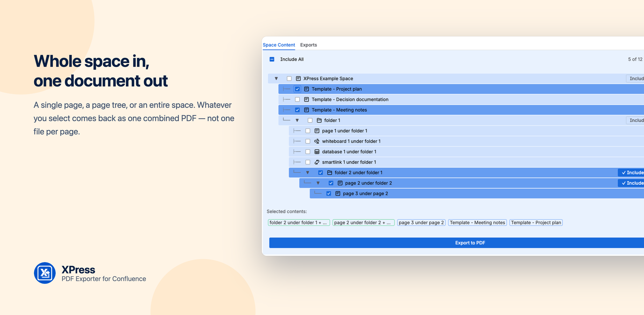This screenshot has height=315, width=644.
Task: Check the XPress Example Space checkbox
Action: [289, 78]
